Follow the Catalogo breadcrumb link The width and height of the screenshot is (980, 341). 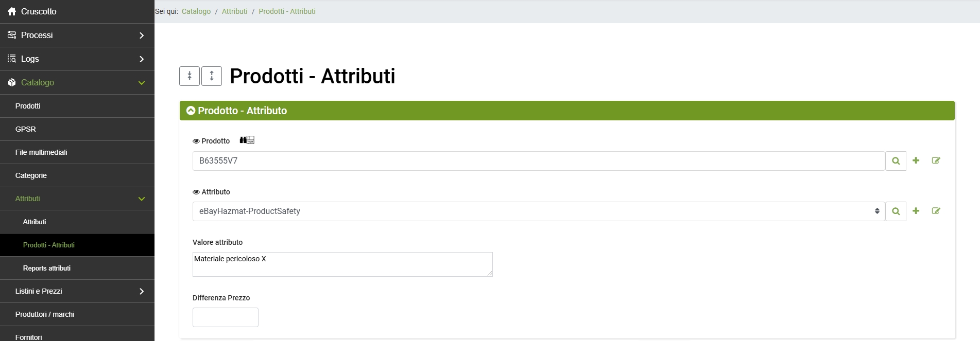pos(196,11)
